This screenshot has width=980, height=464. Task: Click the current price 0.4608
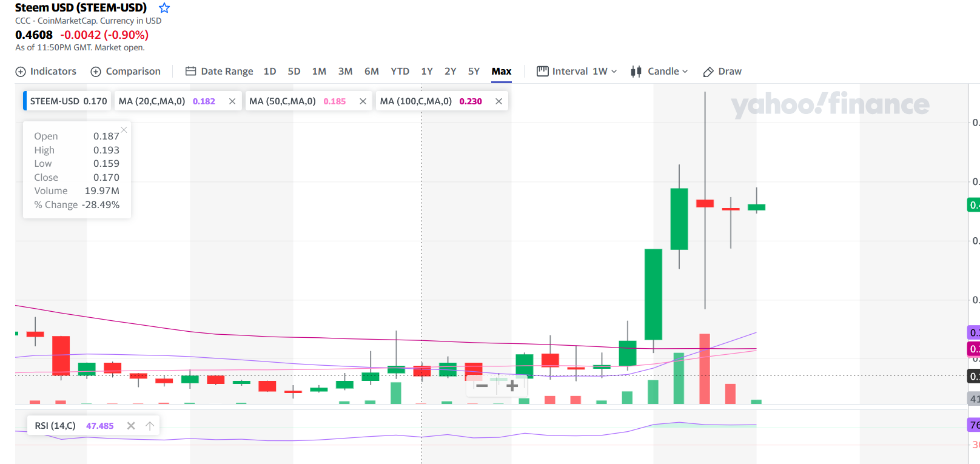point(34,35)
